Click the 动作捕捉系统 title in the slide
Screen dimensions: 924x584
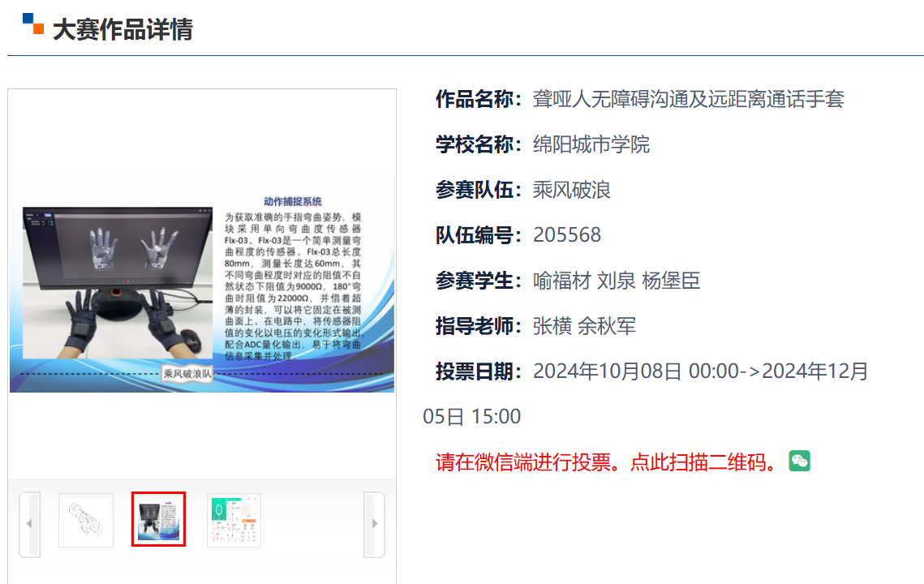click(293, 201)
